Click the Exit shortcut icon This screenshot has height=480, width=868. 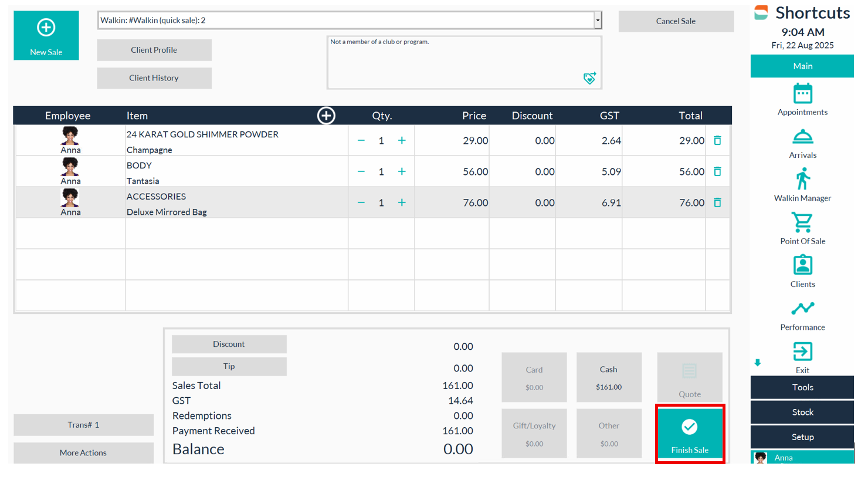pos(802,351)
